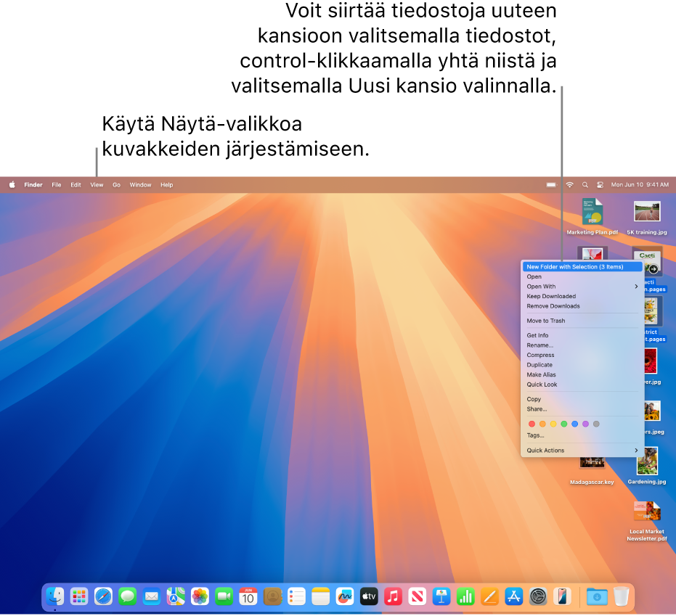Expand the Open With submenu
Viewport: 676px width, 616px height.
[583, 287]
